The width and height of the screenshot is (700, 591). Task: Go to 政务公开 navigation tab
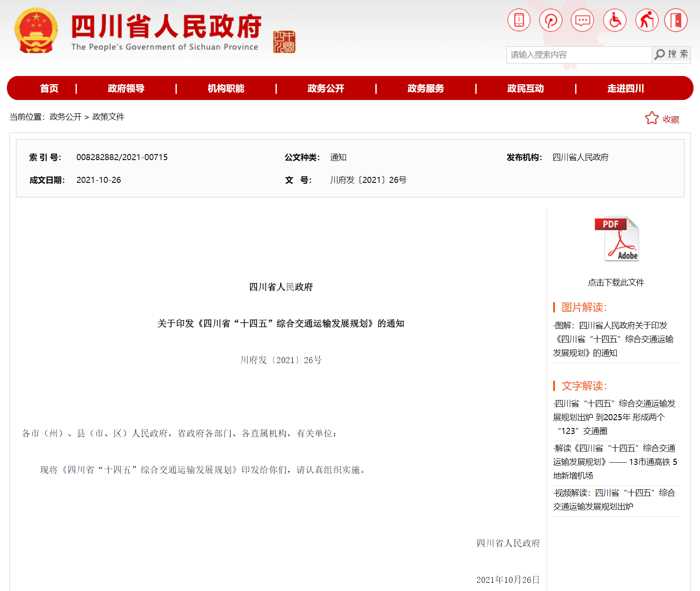pyautogui.click(x=326, y=88)
